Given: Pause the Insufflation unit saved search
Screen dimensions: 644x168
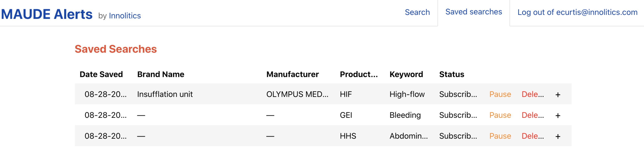Looking at the screenshot, I should coord(500,94).
